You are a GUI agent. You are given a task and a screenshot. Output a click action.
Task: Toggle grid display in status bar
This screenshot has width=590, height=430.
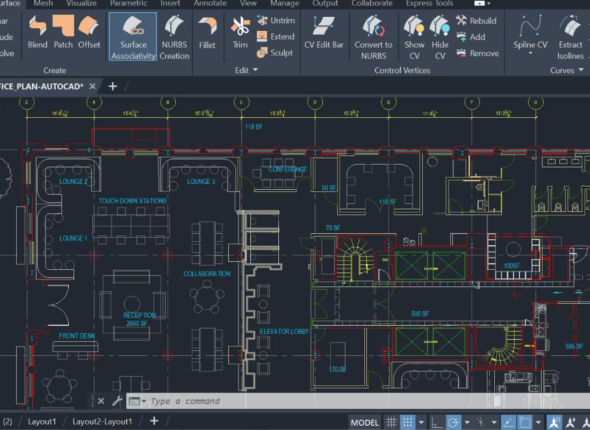[391, 422]
